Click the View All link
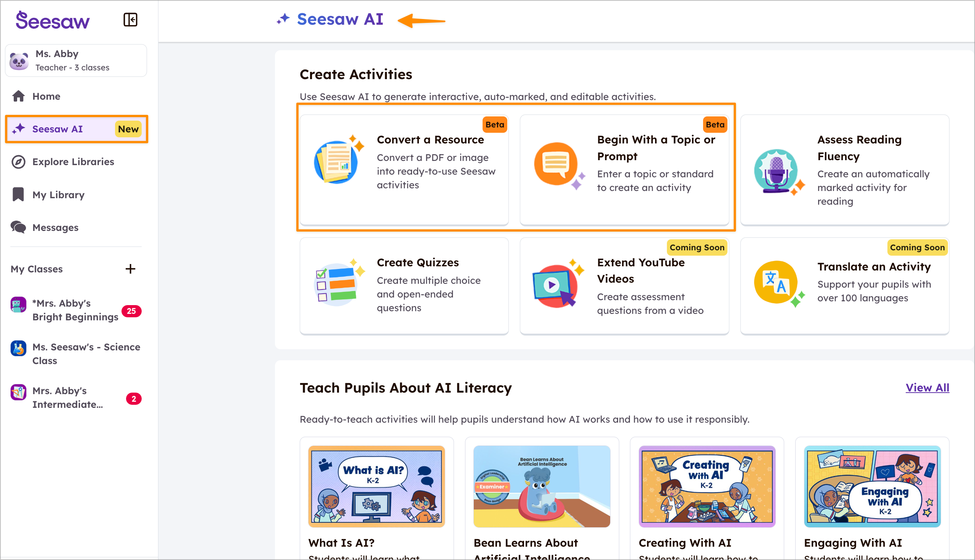This screenshot has width=975, height=560. coord(927,388)
